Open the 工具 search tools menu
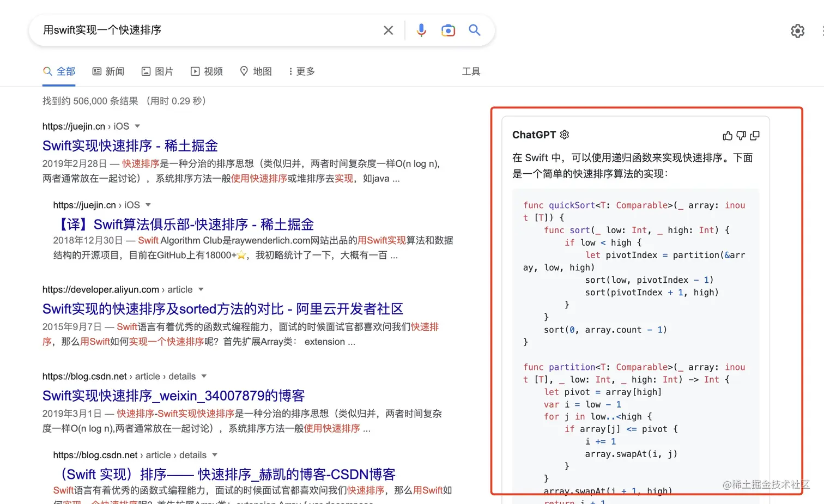 [471, 71]
